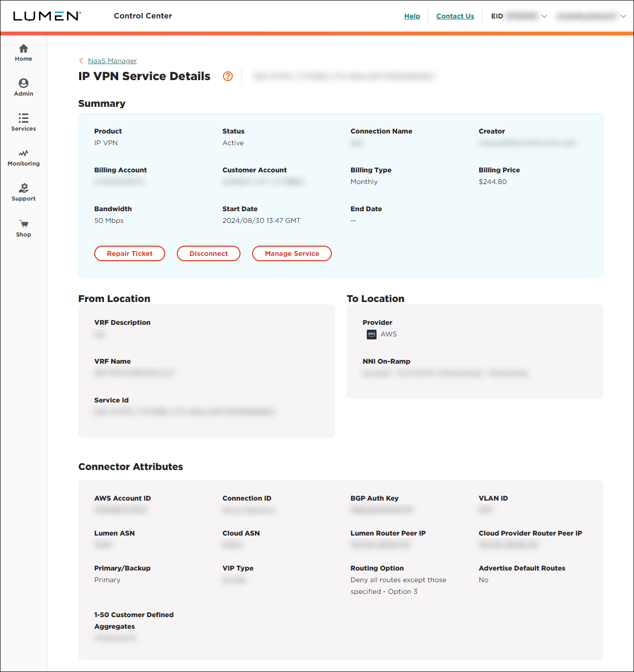Click the 1-50 Customer Defined Aggregates label

click(134, 621)
